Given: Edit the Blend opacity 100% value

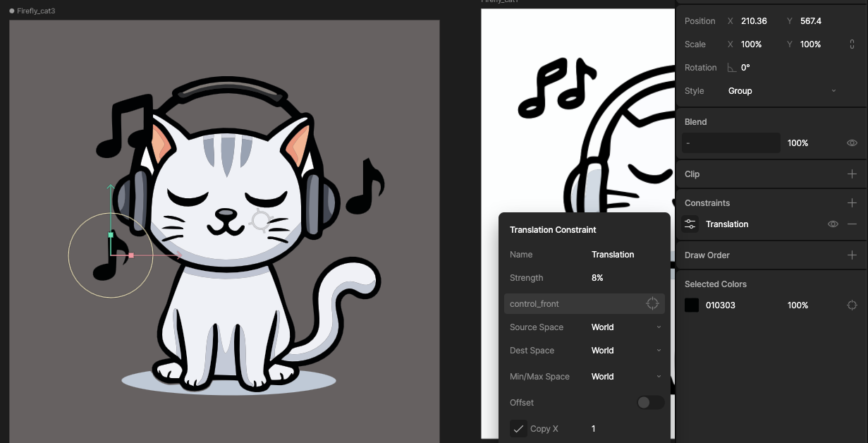Looking at the screenshot, I should pyautogui.click(x=797, y=143).
